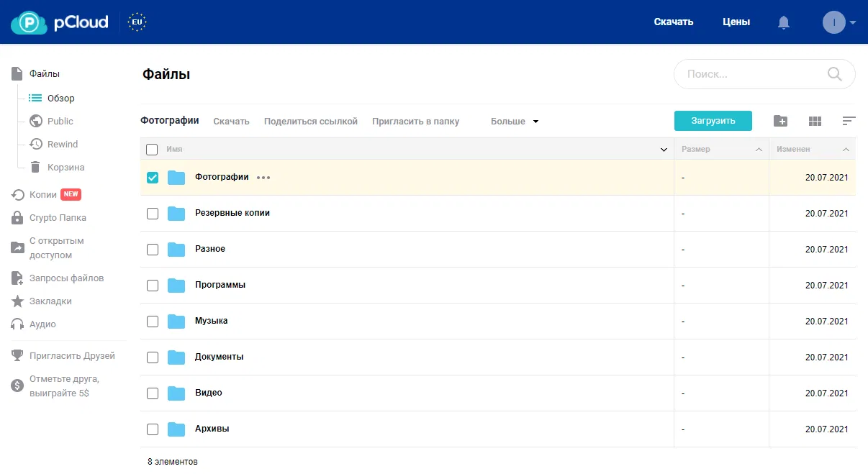The image size is (868, 474).
Task: Check the Музыка checkbox
Action: point(153,322)
